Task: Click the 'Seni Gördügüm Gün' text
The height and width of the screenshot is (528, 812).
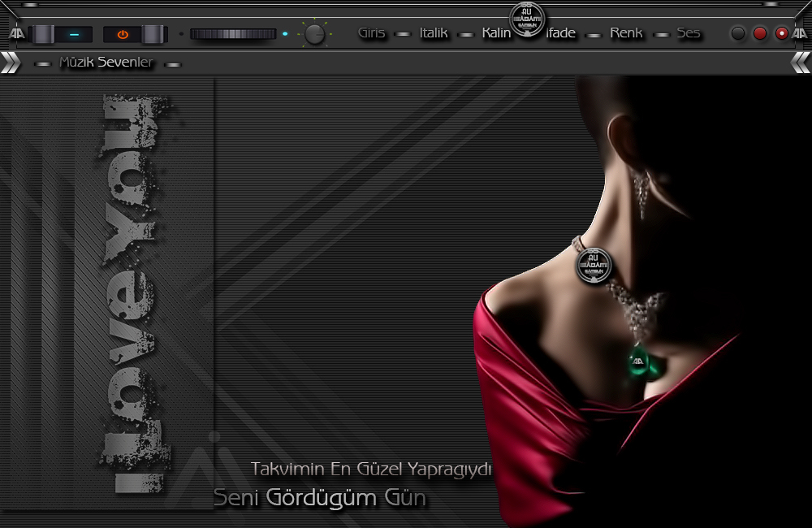Action: click(x=320, y=497)
